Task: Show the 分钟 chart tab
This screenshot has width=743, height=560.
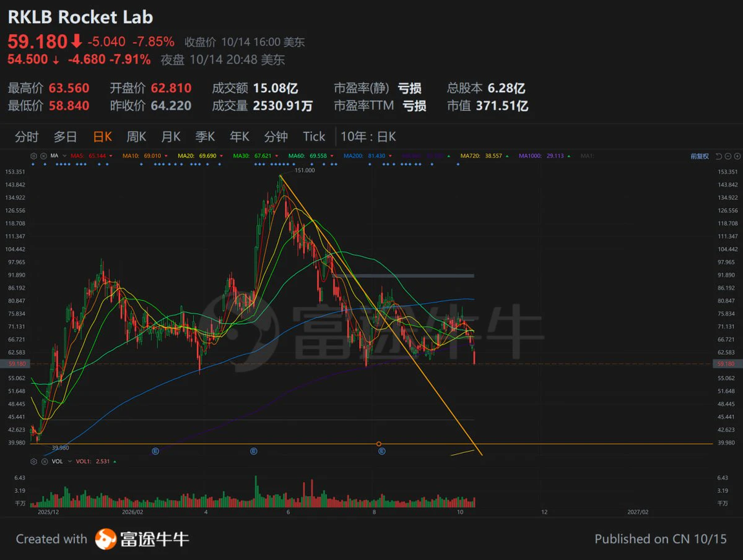Action: 276,137
